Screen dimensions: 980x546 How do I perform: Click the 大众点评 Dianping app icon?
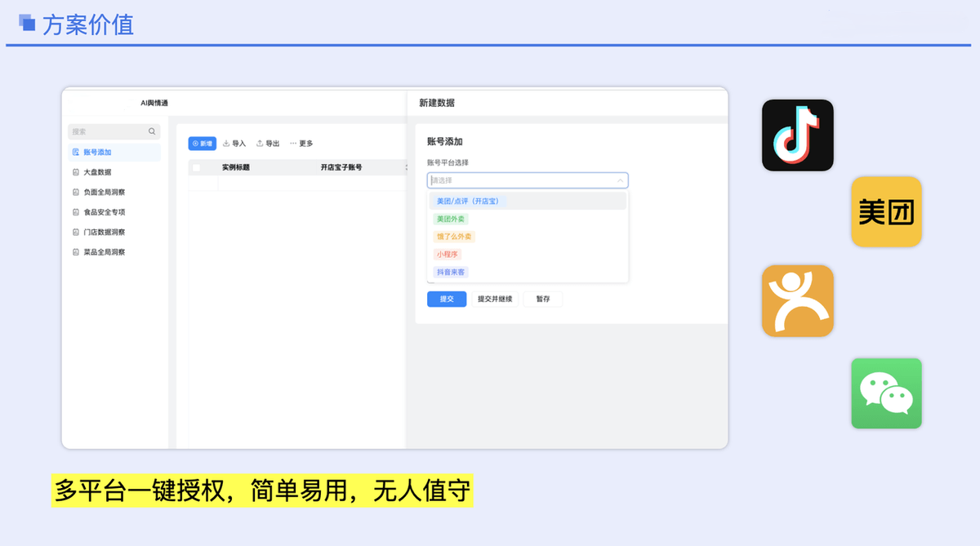tap(797, 300)
